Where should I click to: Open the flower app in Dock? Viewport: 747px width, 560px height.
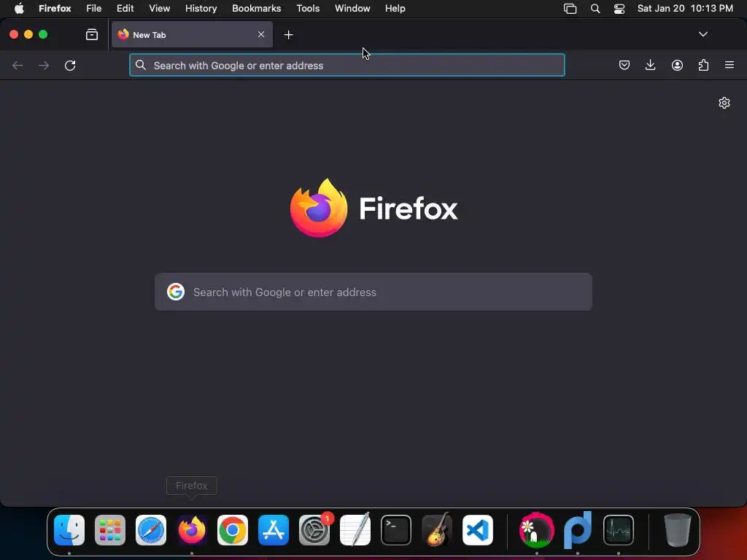coord(537,529)
